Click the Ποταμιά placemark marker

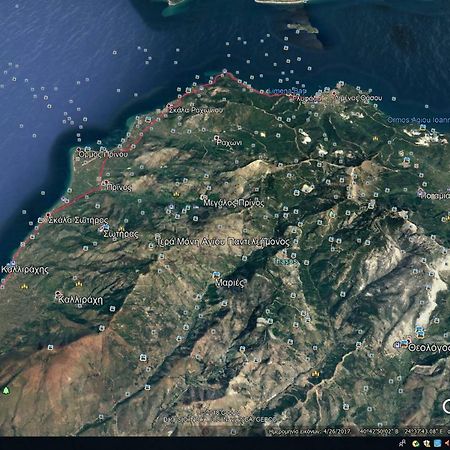pos(421,191)
